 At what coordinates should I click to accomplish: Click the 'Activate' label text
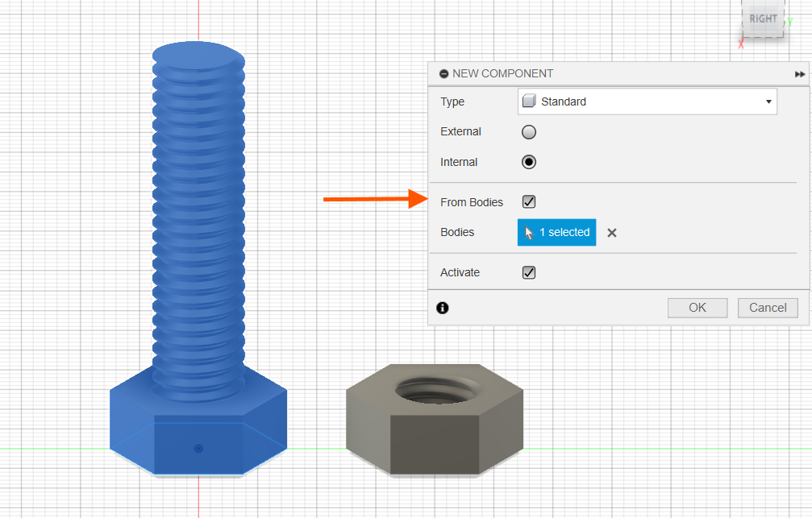coord(460,273)
